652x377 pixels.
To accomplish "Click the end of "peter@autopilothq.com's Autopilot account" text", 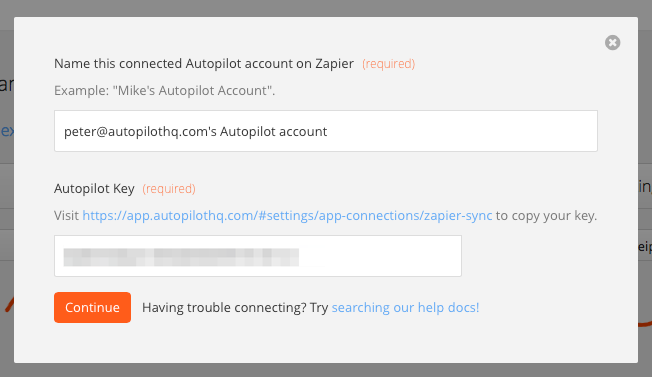I will pos(327,131).
